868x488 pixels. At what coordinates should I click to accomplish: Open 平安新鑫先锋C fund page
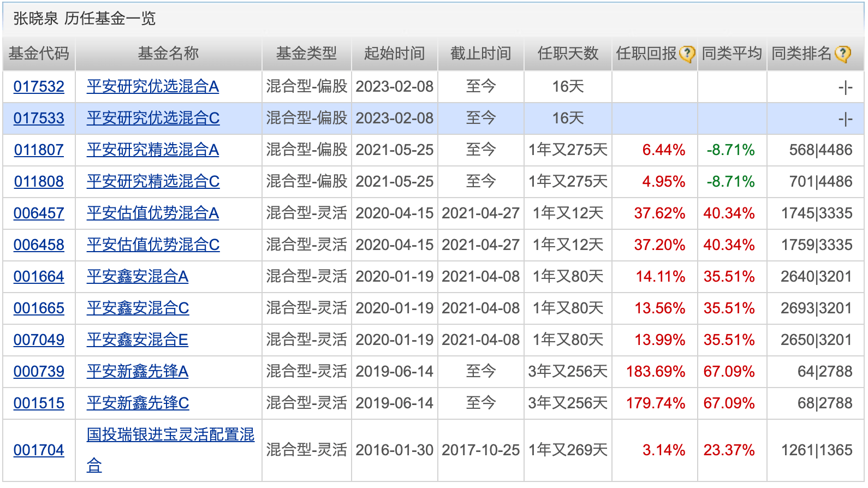pos(138,403)
